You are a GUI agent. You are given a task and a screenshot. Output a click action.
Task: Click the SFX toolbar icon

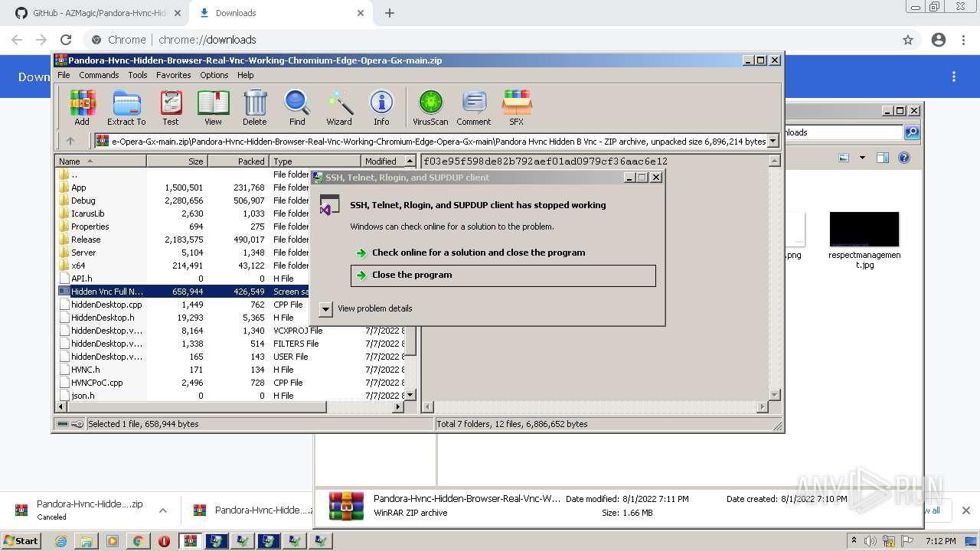(x=517, y=108)
